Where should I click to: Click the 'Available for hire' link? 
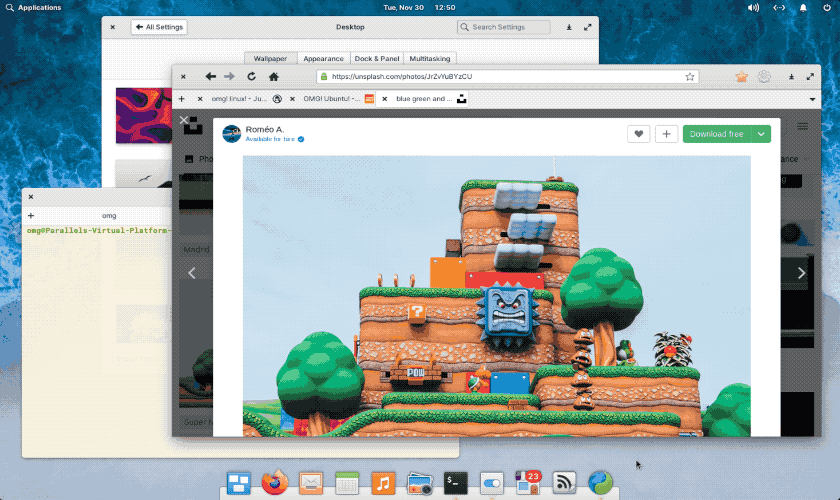click(x=270, y=139)
